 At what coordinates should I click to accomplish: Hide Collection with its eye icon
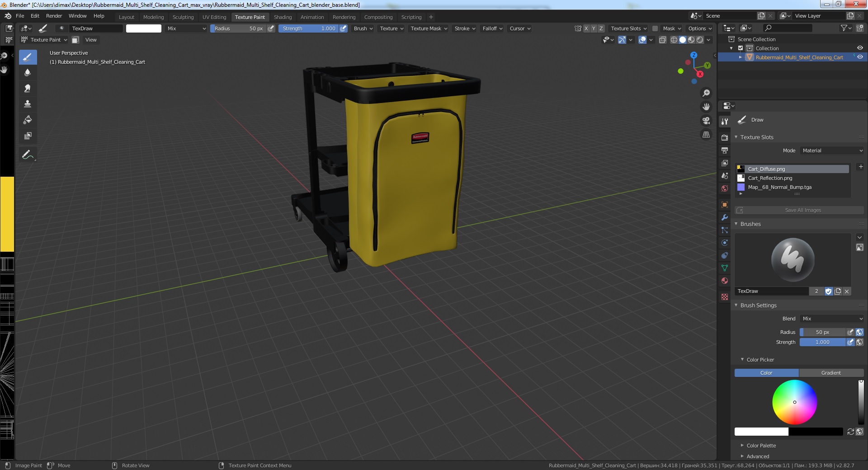(860, 48)
